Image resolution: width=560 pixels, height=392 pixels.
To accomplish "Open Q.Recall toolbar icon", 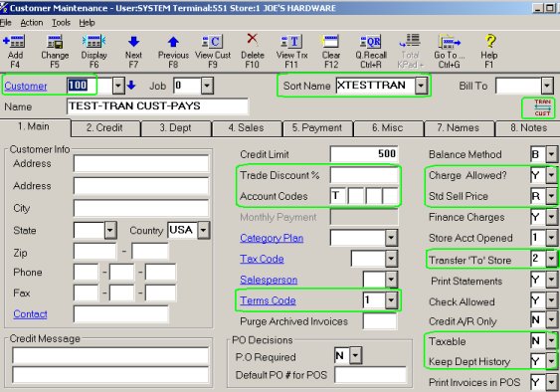I will pyautogui.click(x=371, y=42).
